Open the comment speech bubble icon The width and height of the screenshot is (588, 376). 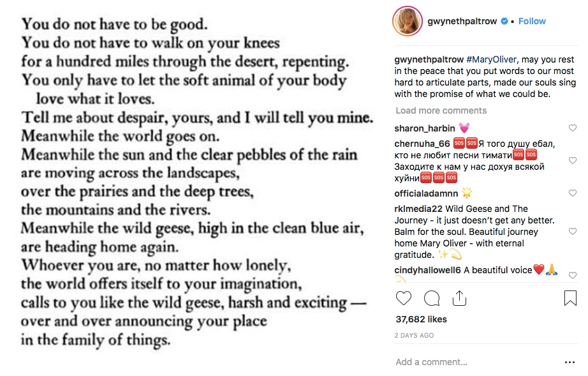(x=432, y=298)
